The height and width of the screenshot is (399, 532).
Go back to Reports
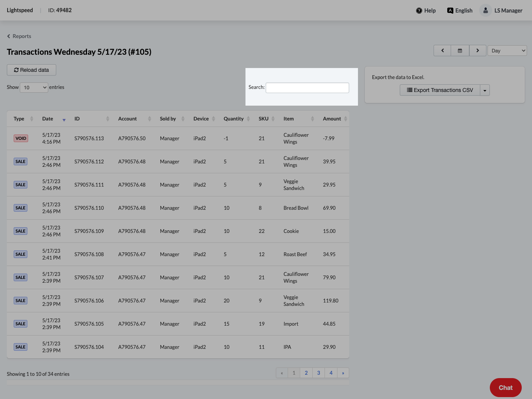(x=19, y=36)
